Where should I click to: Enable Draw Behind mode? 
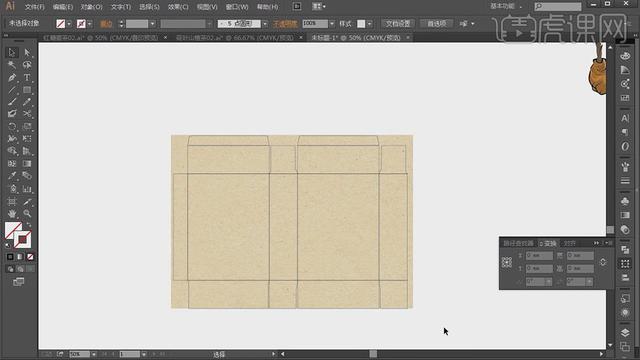click(x=20, y=269)
